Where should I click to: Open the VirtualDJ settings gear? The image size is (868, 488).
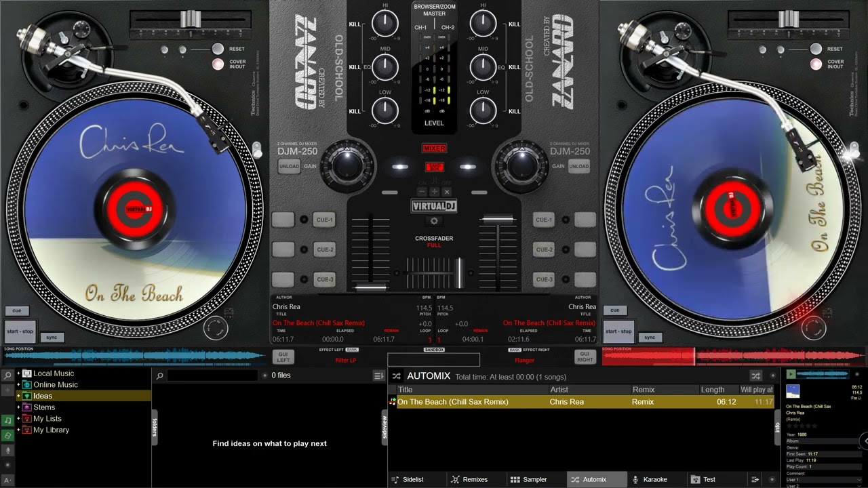tap(434, 221)
